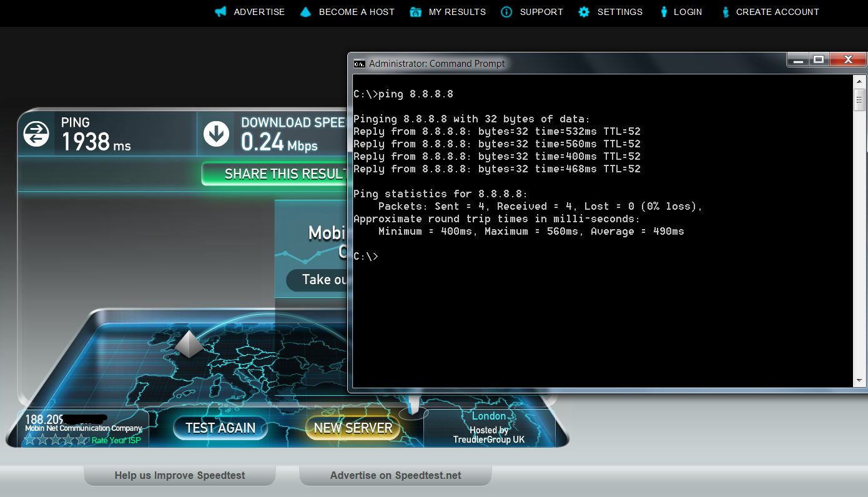
Task: Click the Login person icon
Action: tap(664, 12)
